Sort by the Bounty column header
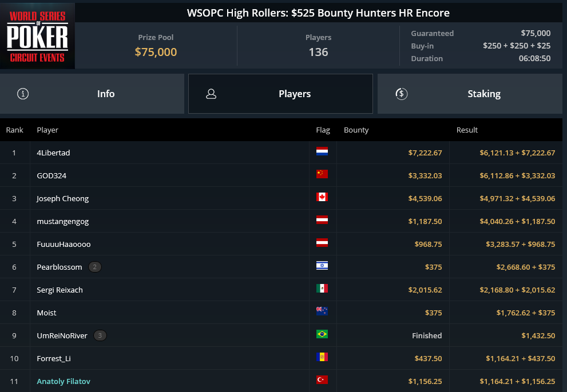Image resolution: width=567 pixels, height=392 pixels. coord(356,130)
